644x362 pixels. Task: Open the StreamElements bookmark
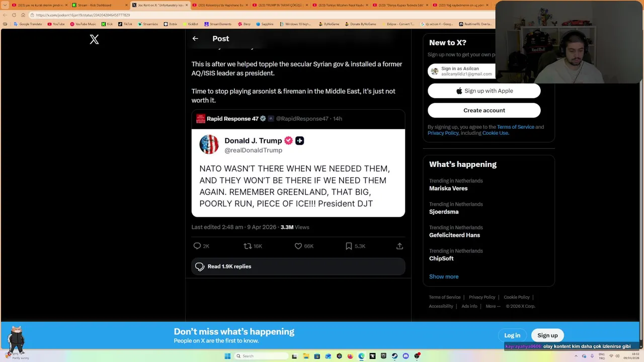[x=218, y=24]
